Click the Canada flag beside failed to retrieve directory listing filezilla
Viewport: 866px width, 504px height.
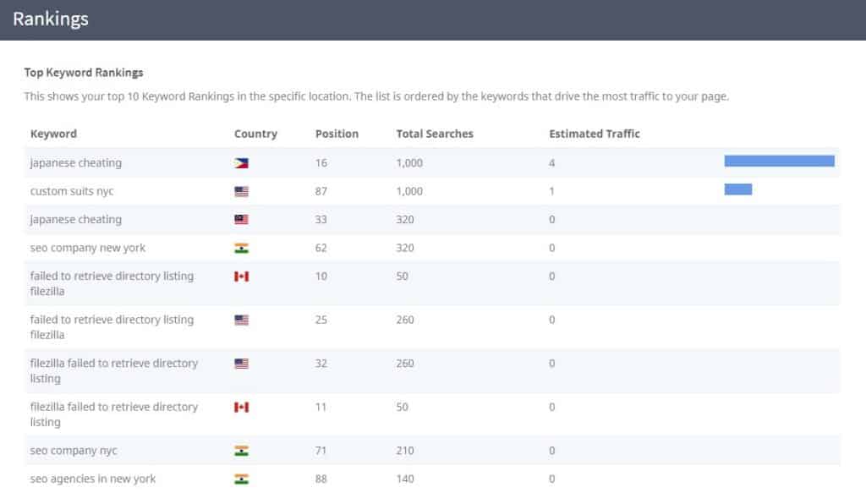pos(243,275)
